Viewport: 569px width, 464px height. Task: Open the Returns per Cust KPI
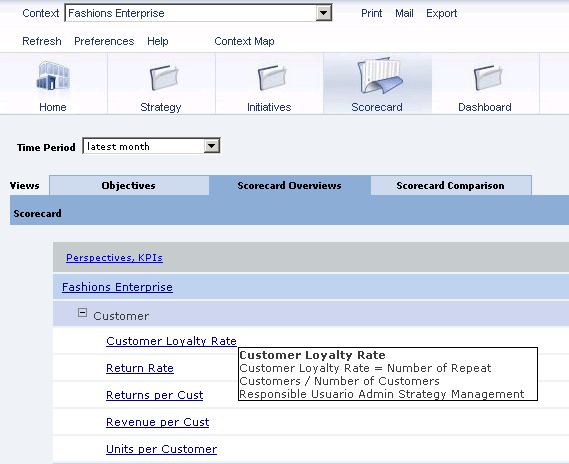[155, 395]
